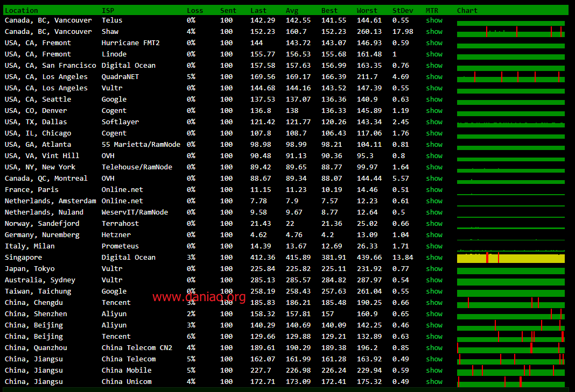Click the Beijing Tencent latency chart
This screenshot has width=575, height=392.
(511, 337)
